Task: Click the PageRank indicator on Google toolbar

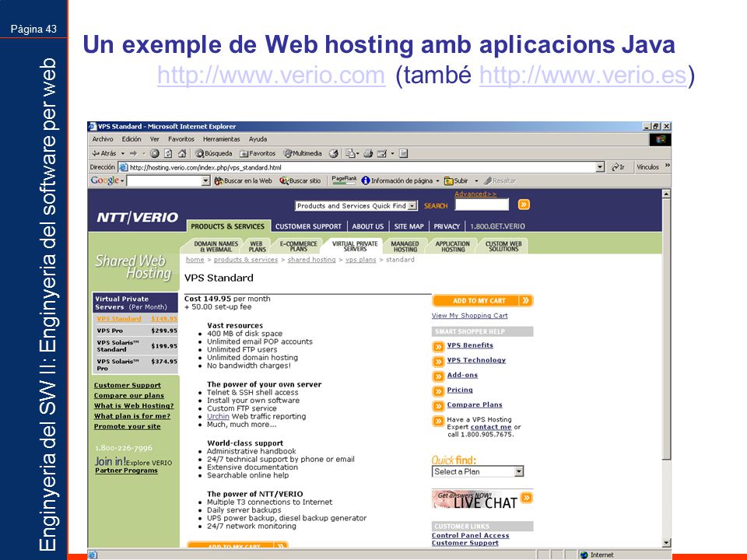Action: coord(345,180)
